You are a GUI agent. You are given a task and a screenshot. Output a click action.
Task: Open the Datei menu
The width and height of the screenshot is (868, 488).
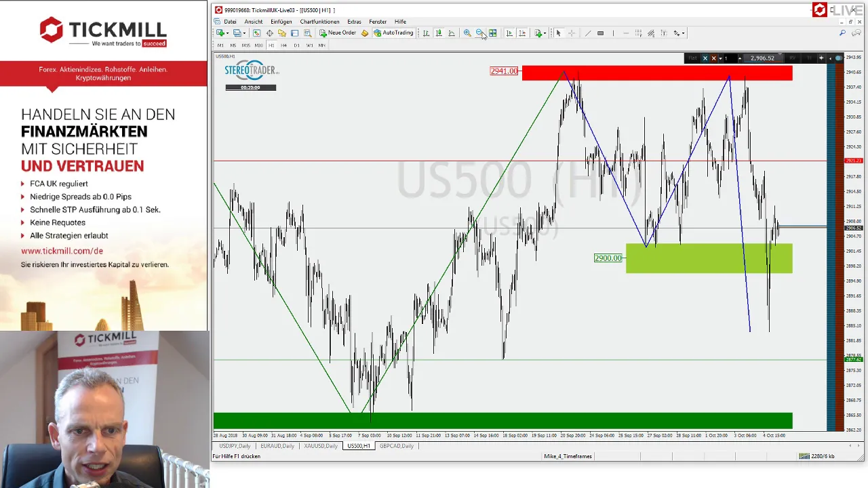click(230, 22)
